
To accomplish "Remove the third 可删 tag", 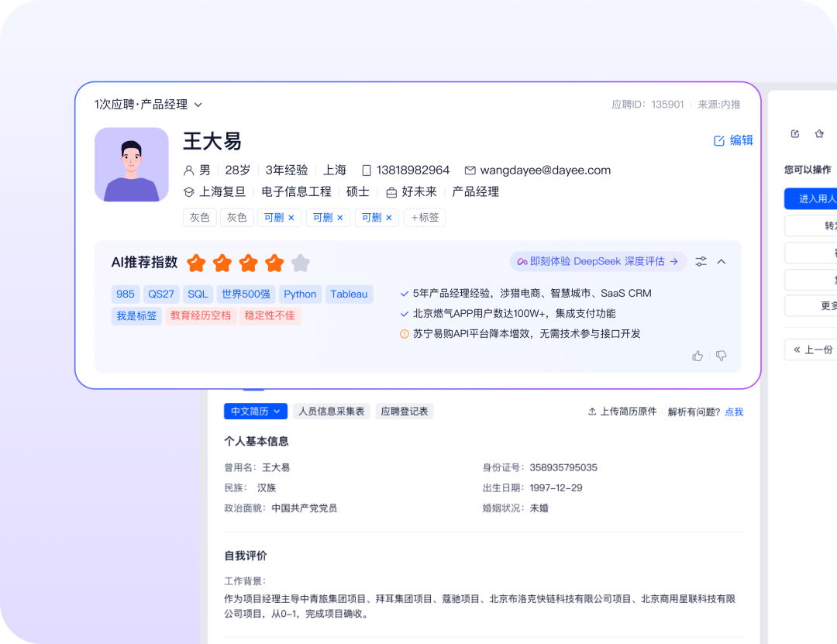I will pos(388,217).
